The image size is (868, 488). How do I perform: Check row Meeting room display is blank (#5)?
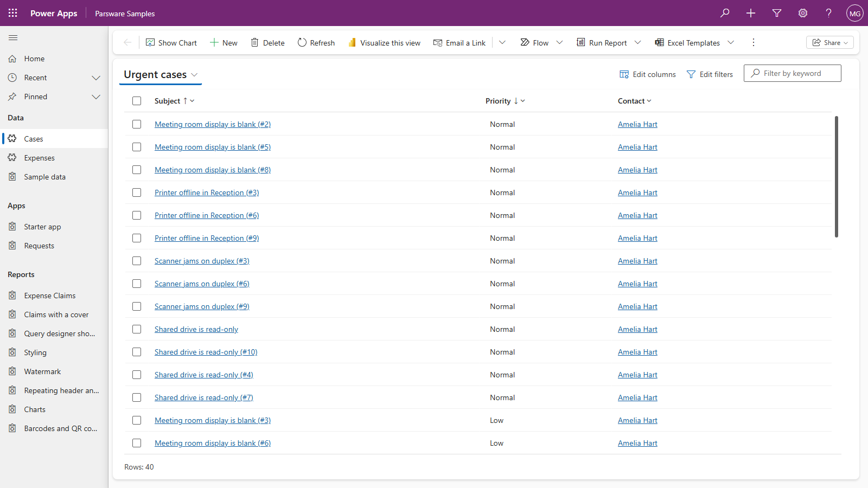click(x=137, y=147)
